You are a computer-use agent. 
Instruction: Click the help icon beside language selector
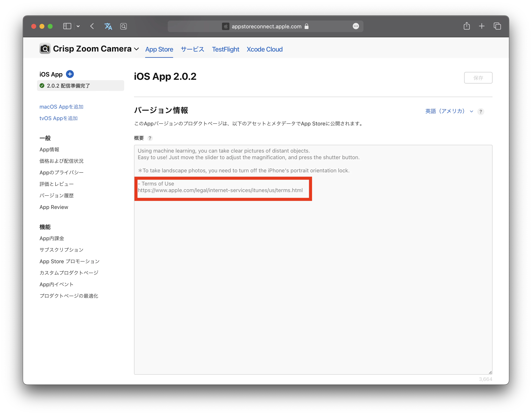[481, 112]
